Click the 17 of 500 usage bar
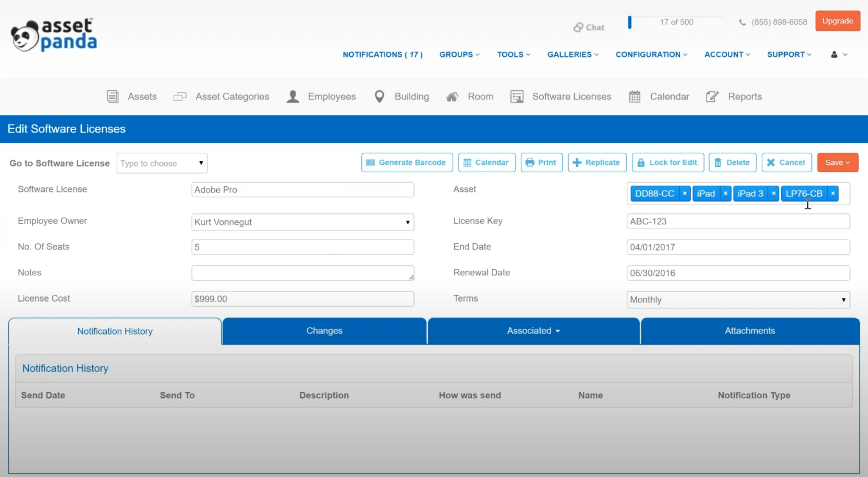 point(676,22)
